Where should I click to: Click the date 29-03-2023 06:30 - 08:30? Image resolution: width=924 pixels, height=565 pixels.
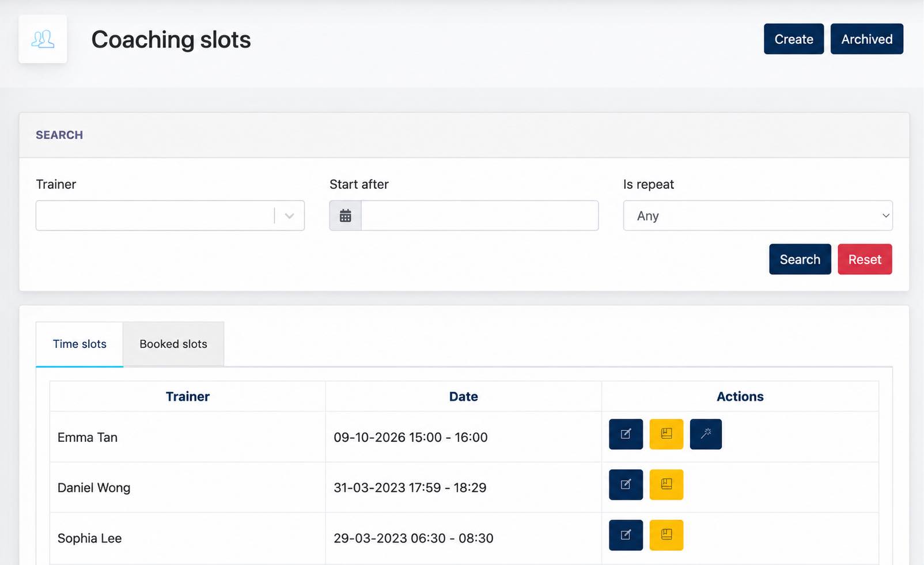pyautogui.click(x=414, y=538)
